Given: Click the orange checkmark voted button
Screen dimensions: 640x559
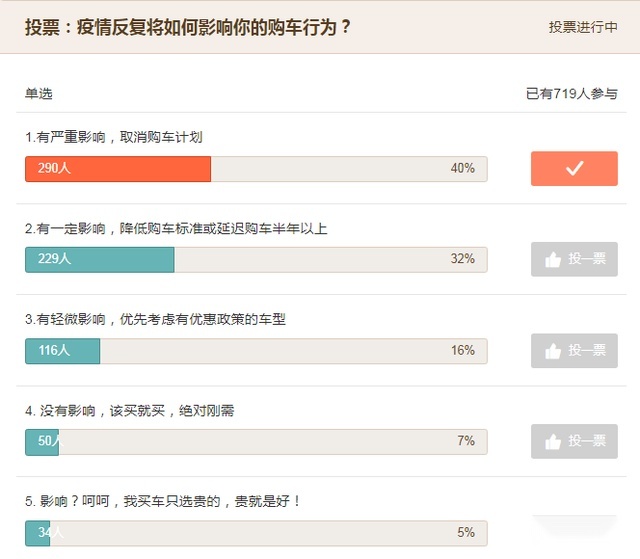Looking at the screenshot, I should pyautogui.click(x=574, y=169).
